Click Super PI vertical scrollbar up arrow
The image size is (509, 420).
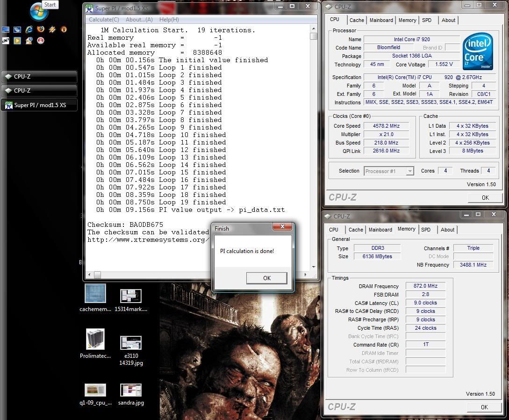pos(313,29)
